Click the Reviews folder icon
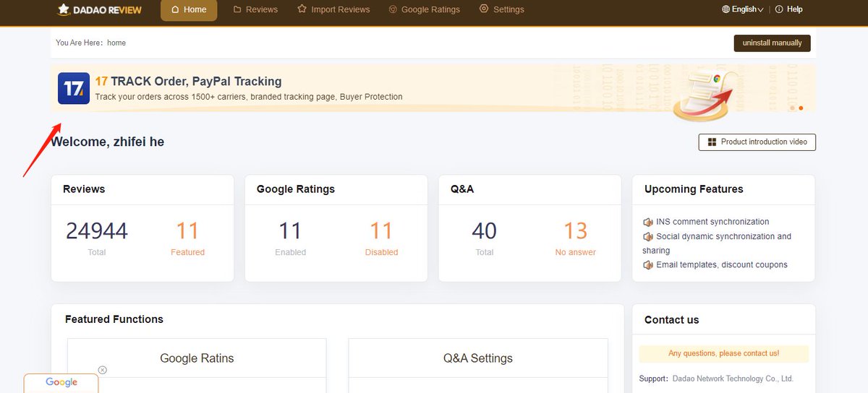 click(237, 9)
